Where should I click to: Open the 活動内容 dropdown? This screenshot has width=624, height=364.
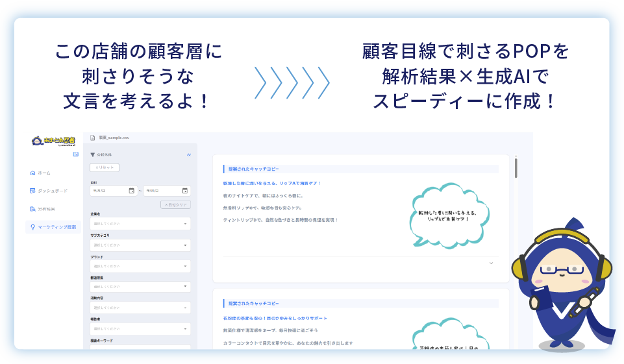coord(140,308)
